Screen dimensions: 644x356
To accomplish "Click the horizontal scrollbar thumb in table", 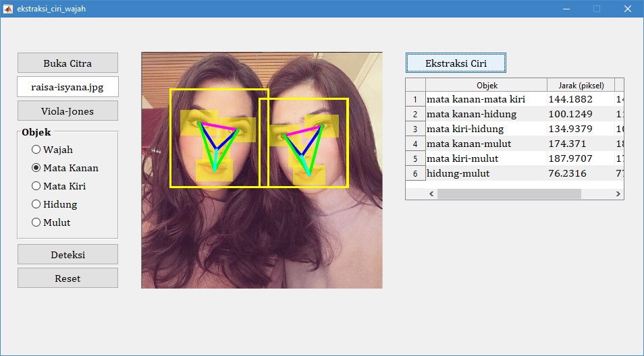I will click(x=509, y=194).
